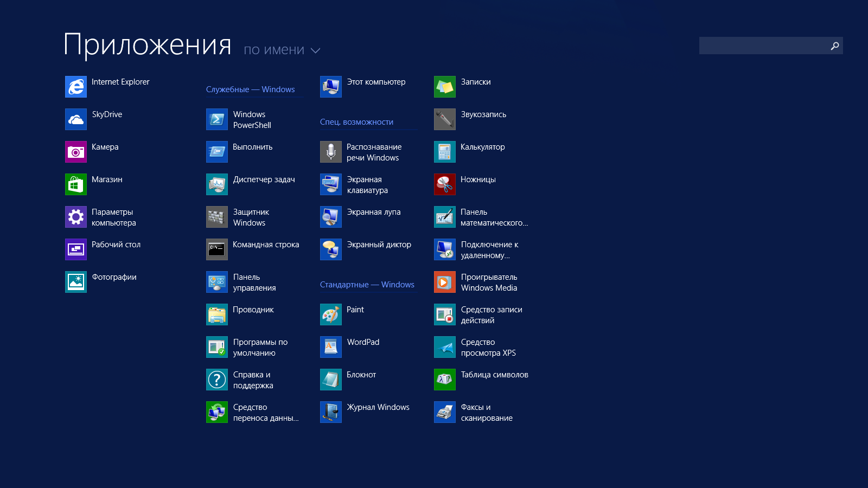This screenshot has height=488, width=868.
Task: Click the 'Экранная лупа' label text
Action: (374, 212)
